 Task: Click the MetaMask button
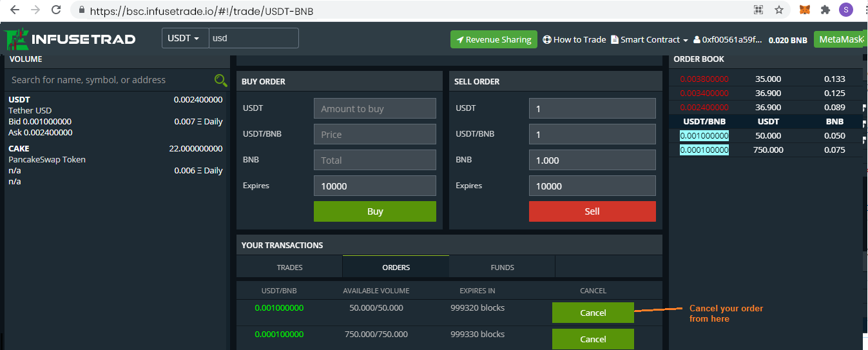tap(839, 39)
